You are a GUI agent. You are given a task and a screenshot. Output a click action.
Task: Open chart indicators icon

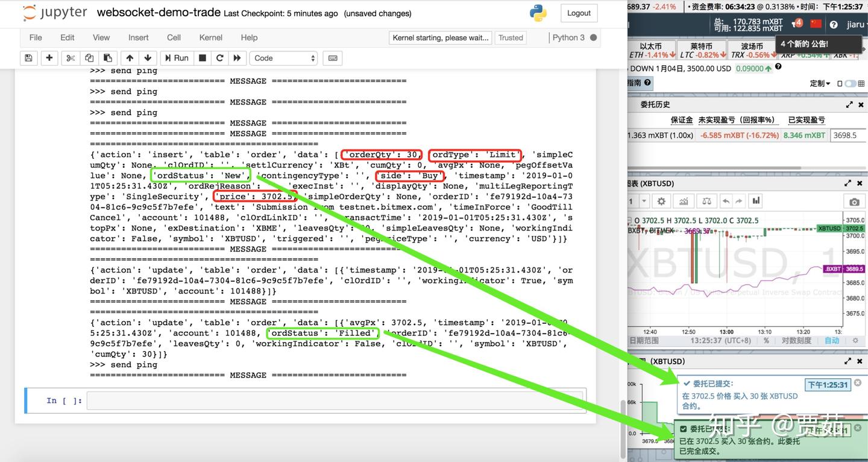click(x=684, y=201)
